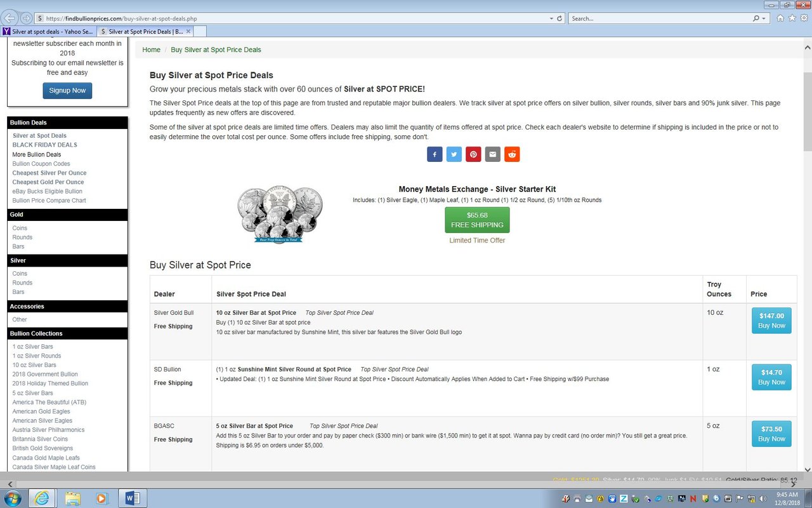This screenshot has width=812, height=508.
Task: Open Bullion Coupon Codes sidebar link
Action: click(x=41, y=164)
